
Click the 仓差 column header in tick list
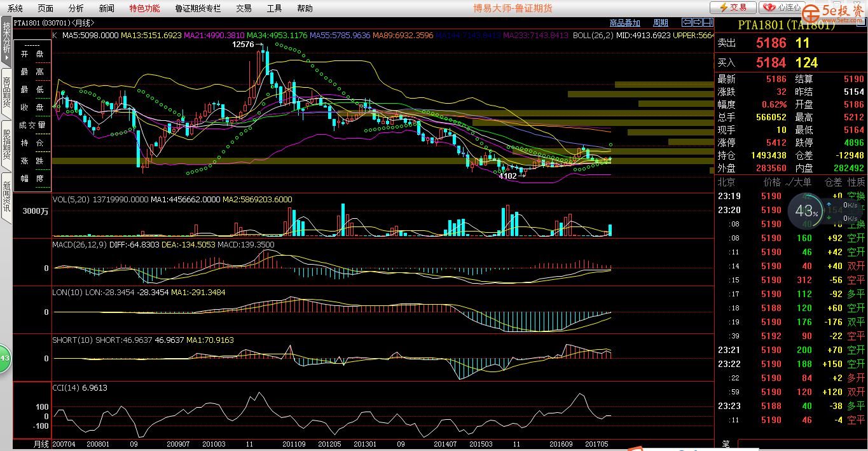tap(834, 182)
